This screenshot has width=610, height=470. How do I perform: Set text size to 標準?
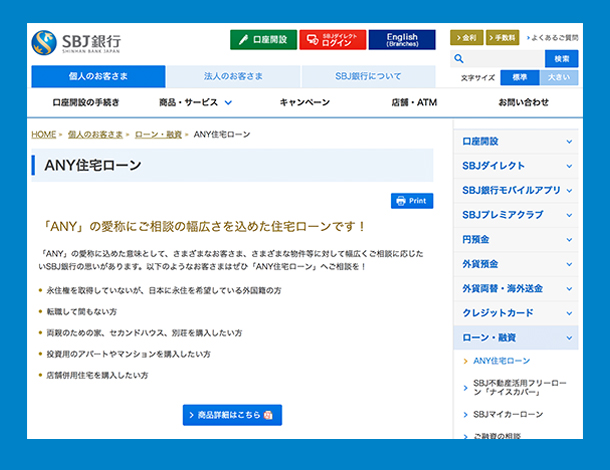point(520,77)
